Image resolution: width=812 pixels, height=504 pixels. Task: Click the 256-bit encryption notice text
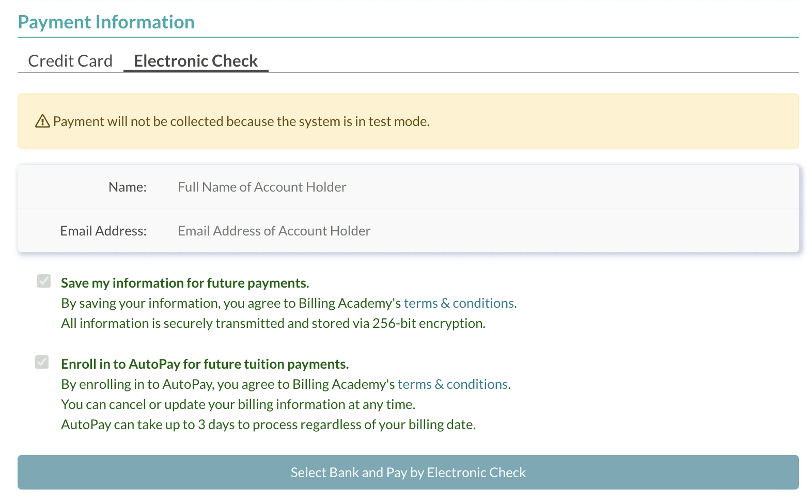[273, 323]
